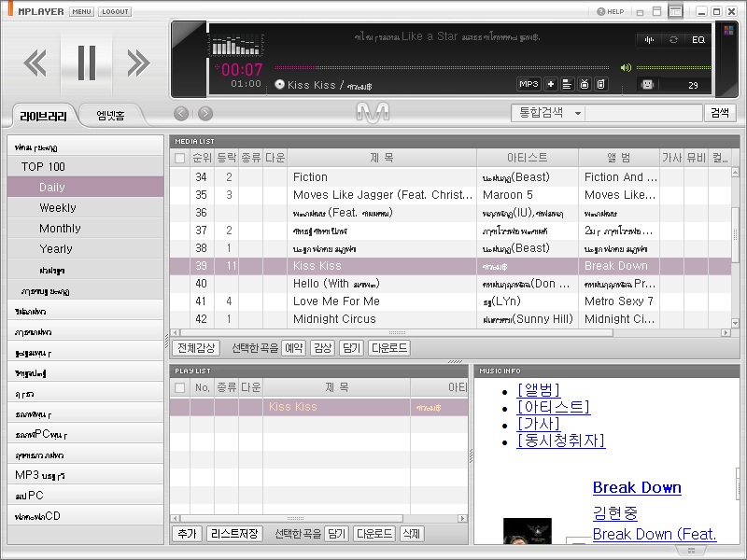Switch to full library view mode

(675, 11)
